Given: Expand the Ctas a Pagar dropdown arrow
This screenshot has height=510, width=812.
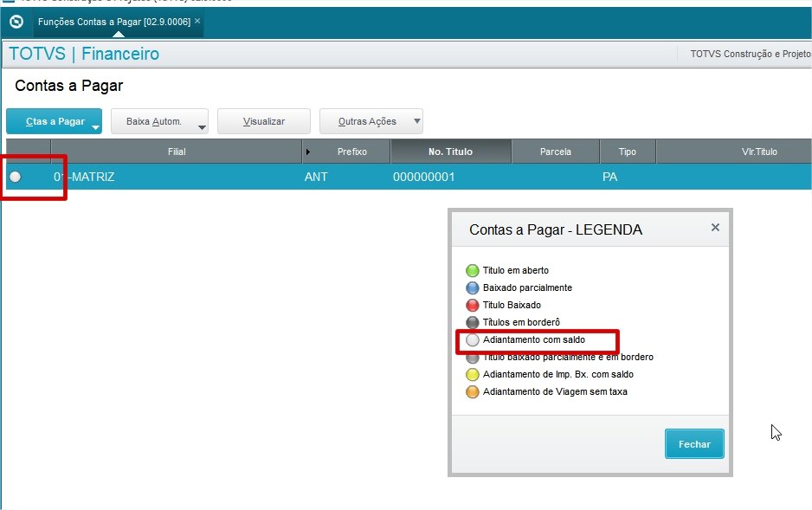Looking at the screenshot, I should [x=95, y=127].
